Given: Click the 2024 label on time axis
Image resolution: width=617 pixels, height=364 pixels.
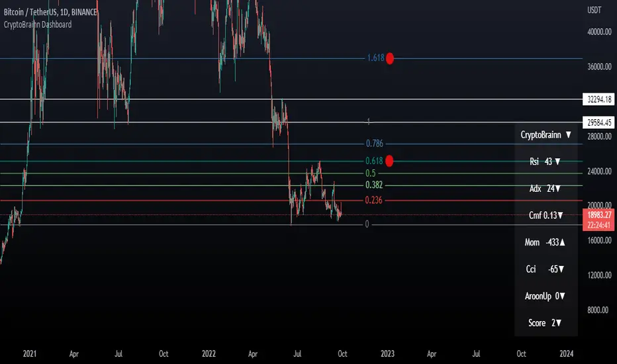Looking at the screenshot, I should (566, 354).
